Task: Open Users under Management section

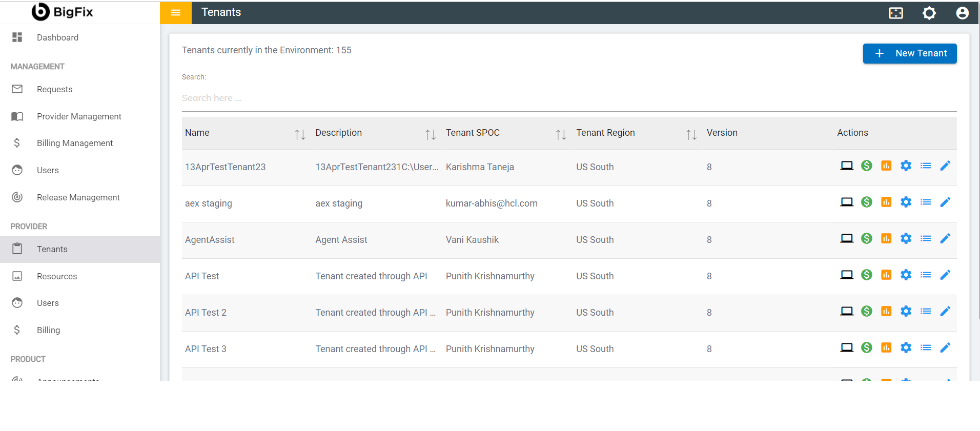Action: pos(80,170)
